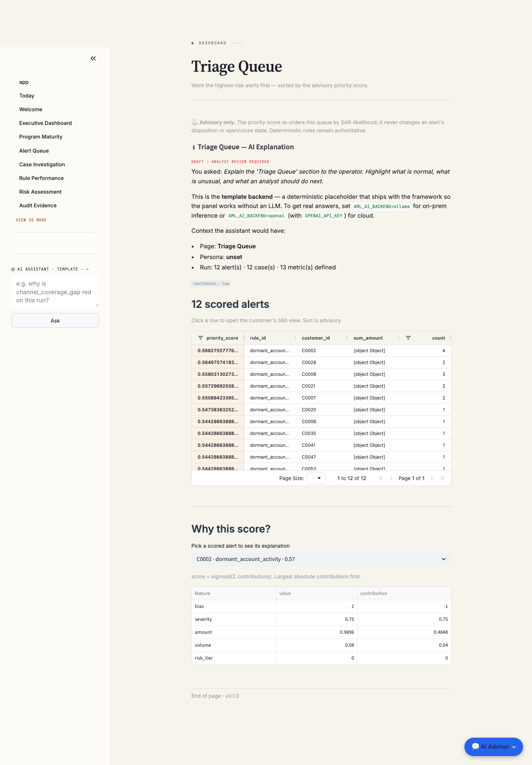Navigate to Rule Performance

click(41, 178)
